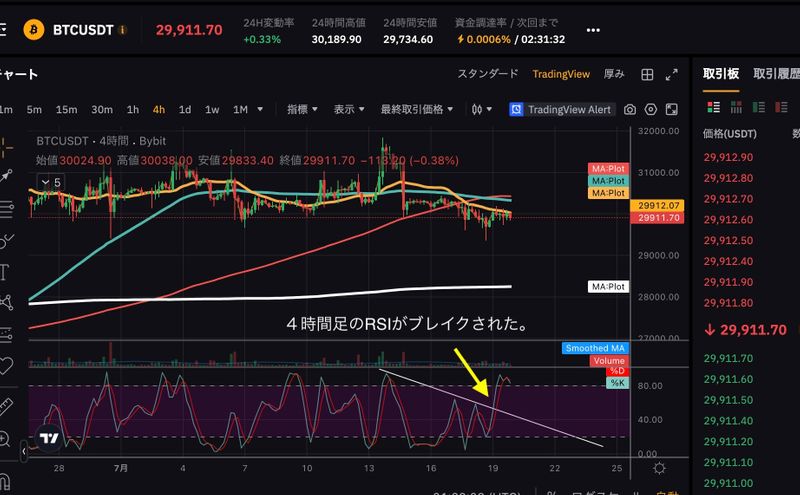Click the teal MA:Plot label tag
The height and width of the screenshot is (495, 800).
pyautogui.click(x=608, y=181)
